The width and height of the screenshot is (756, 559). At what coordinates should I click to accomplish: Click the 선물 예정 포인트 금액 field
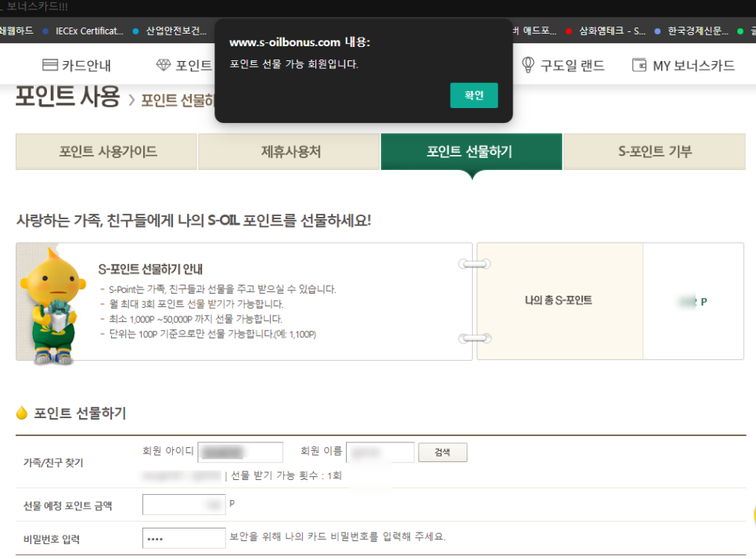(x=184, y=504)
